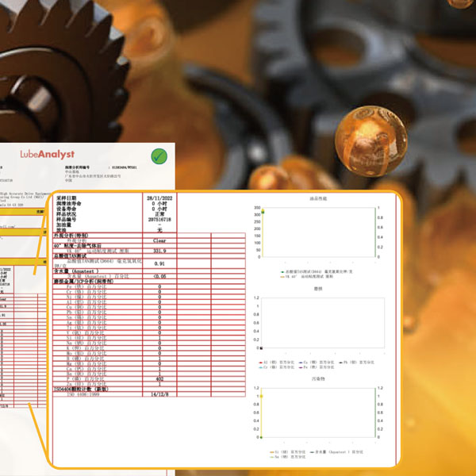
Task: Click the ISO 4406 result 14/12/8
Action: point(159,394)
